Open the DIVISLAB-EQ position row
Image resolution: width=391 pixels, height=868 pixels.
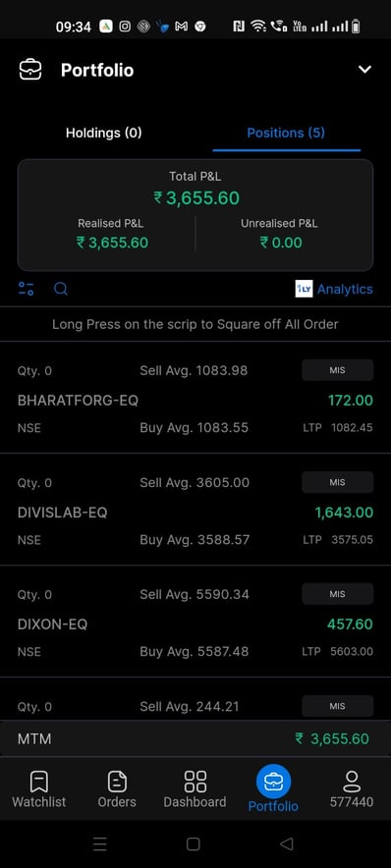pyautogui.click(x=195, y=510)
